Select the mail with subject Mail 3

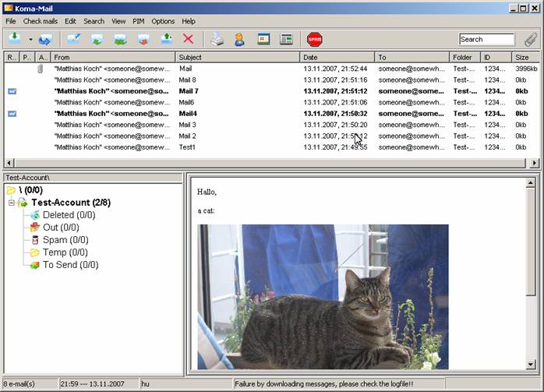pyautogui.click(x=272, y=125)
